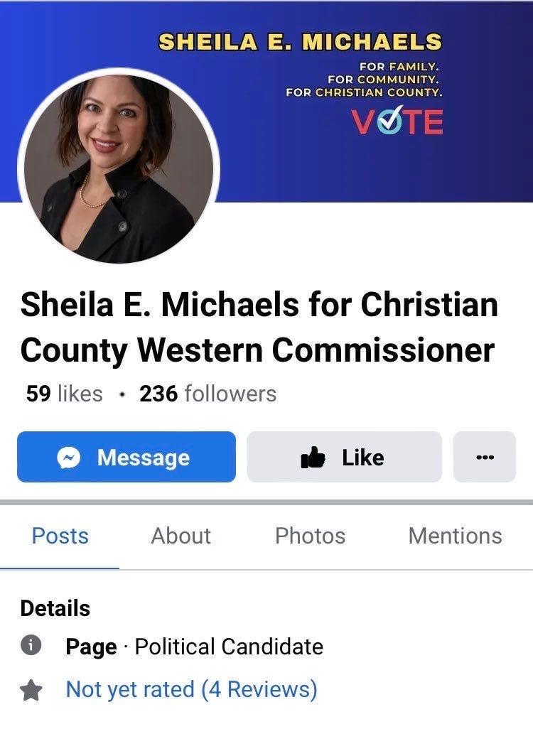Image resolution: width=533 pixels, height=756 pixels.
Task: Open the three-dots more options menu
Action: click(x=484, y=457)
